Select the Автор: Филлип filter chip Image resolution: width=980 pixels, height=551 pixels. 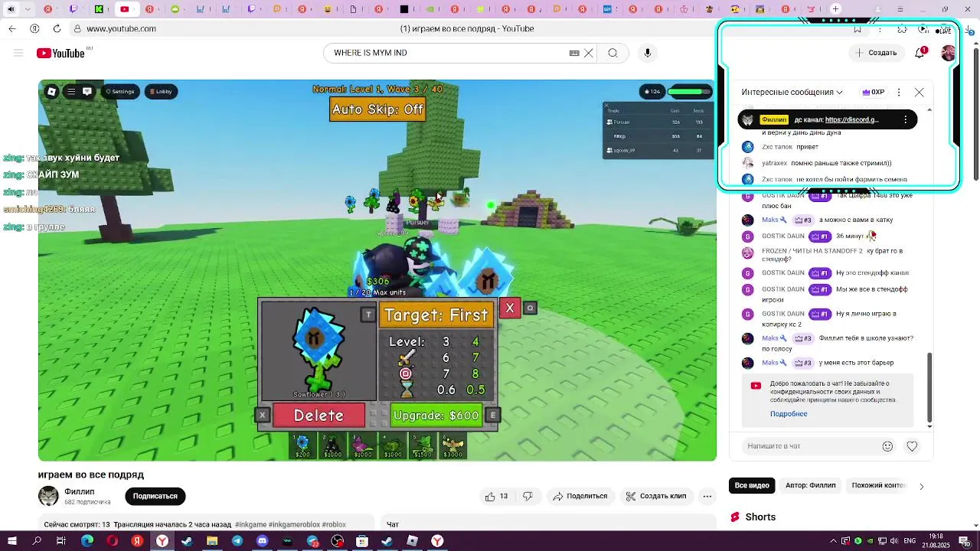click(811, 485)
